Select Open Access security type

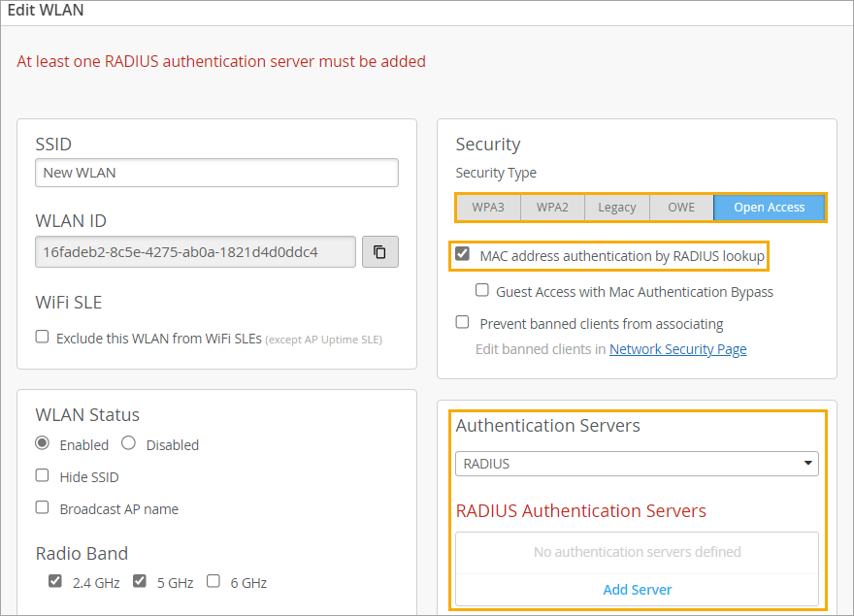[x=769, y=208]
